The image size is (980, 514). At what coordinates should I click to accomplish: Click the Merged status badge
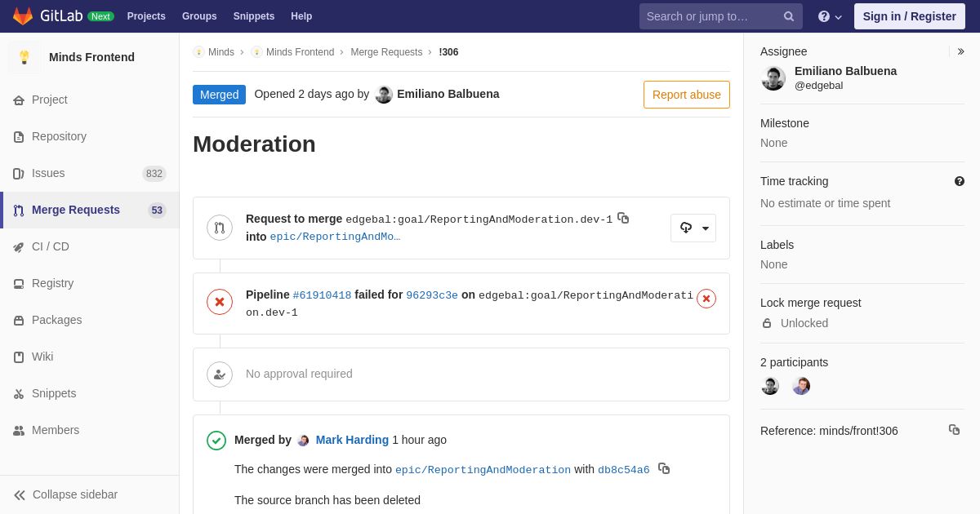point(219,95)
